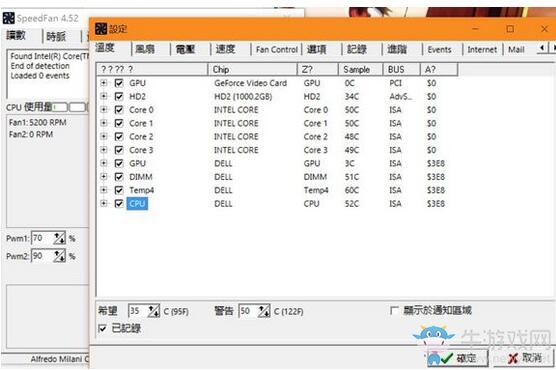The image size is (556, 370).
Task: Click the 希望 temperature spinner arrows
Action: click(x=154, y=311)
